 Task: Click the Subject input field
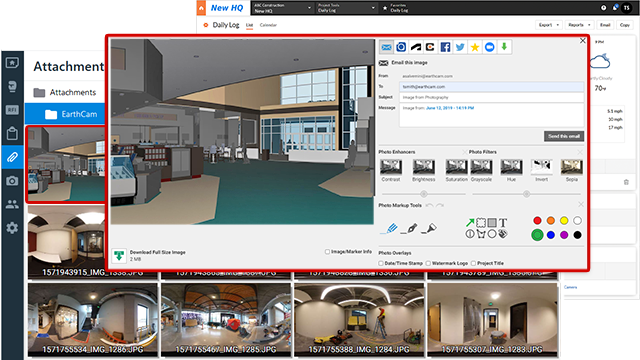(x=491, y=98)
